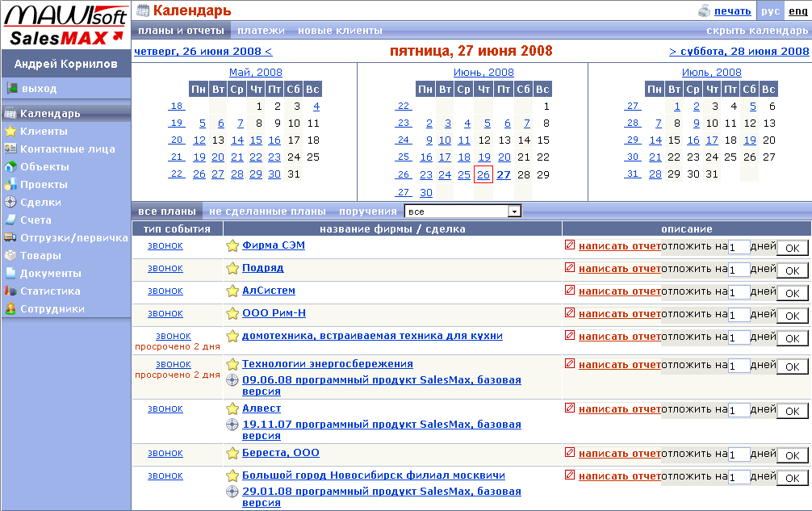Select June 26 outlined in the Июнь calendar
The height and width of the screenshot is (511, 812).
(483, 174)
